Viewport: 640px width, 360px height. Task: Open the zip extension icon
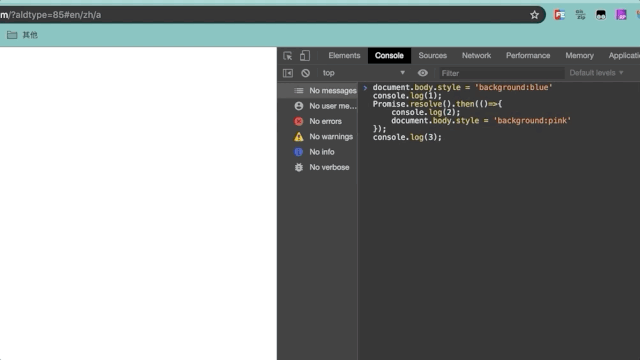tap(580, 15)
